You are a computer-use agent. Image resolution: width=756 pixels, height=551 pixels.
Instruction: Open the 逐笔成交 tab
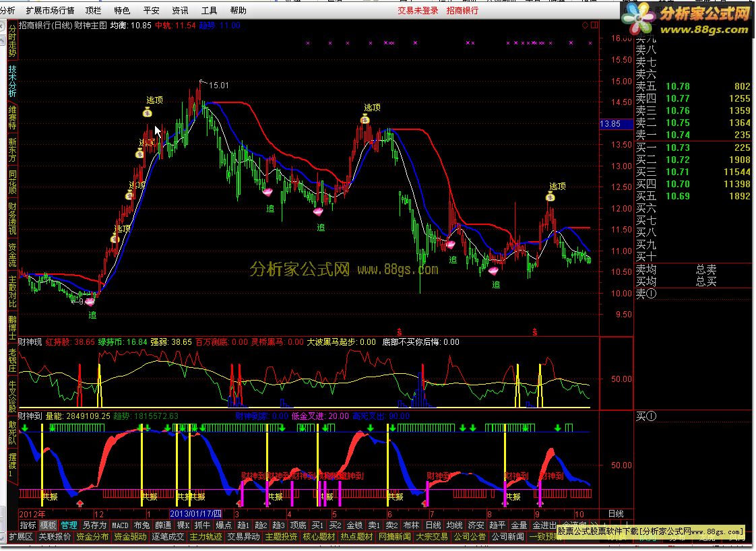pyautogui.click(x=168, y=537)
